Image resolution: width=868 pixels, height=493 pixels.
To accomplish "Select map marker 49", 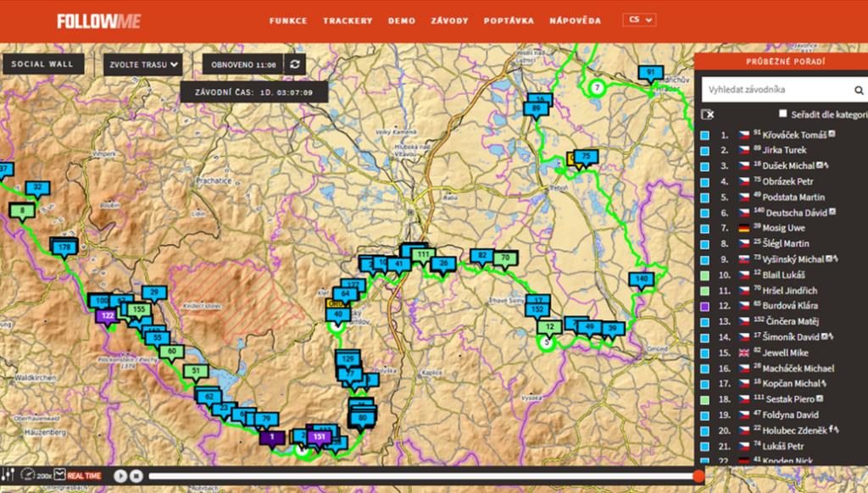I will point(590,327).
